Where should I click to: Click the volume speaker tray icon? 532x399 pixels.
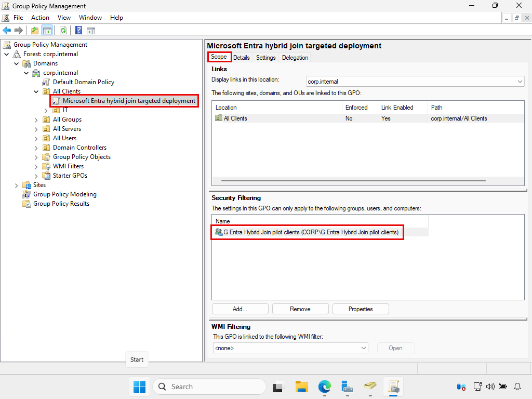(490, 387)
